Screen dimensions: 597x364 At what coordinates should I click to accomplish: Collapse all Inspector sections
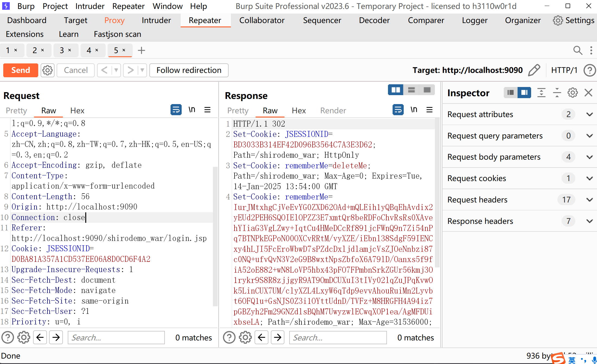tap(557, 93)
